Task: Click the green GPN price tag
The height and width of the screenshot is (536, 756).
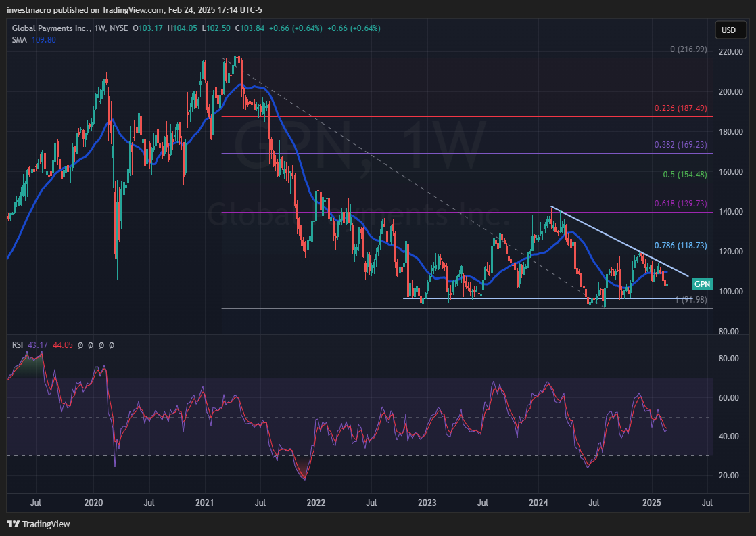Action: (x=703, y=284)
